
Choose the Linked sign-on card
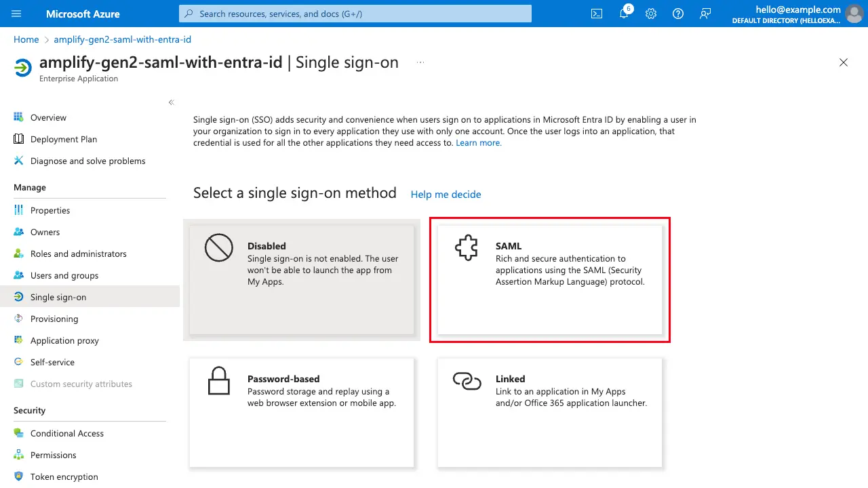[x=550, y=413]
